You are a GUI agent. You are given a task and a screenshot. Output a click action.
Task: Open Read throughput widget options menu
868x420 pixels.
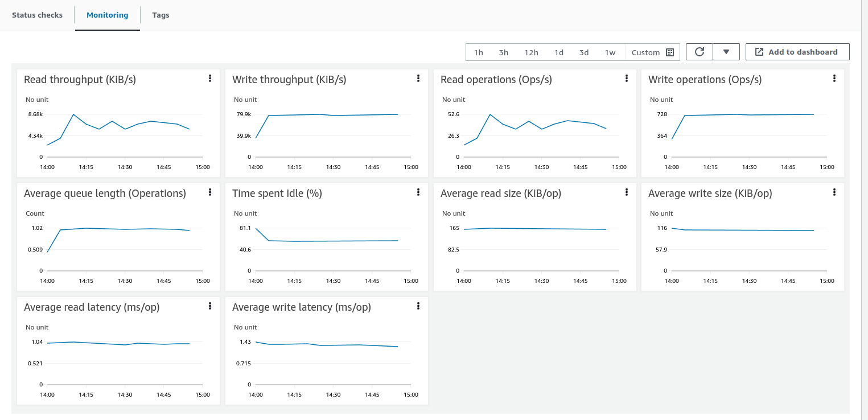coord(210,79)
